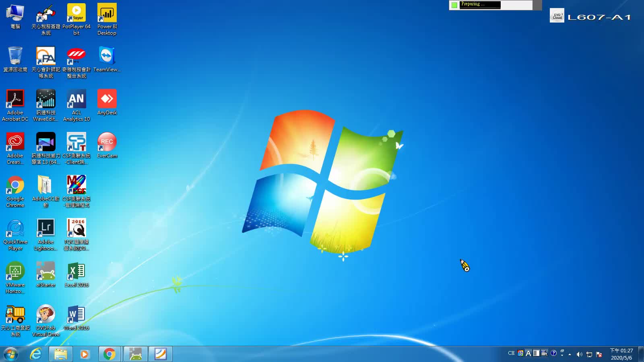
Task: Click the Preparing progress bar
Action: (x=480, y=4)
